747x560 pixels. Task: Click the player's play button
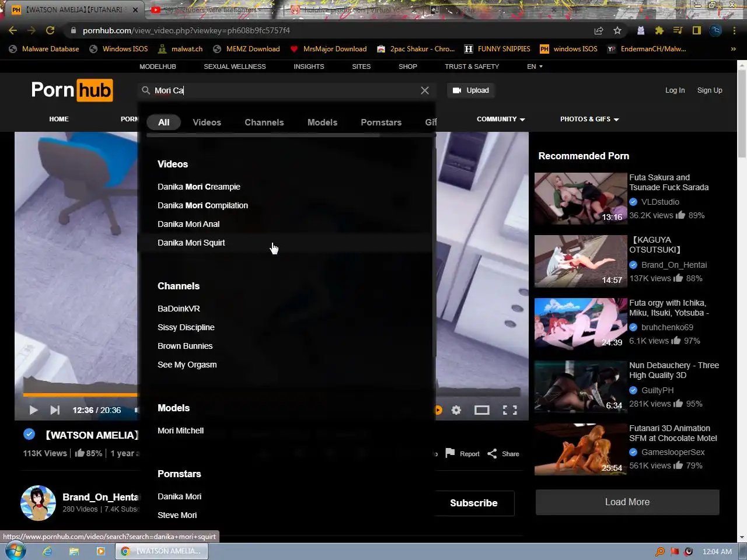click(x=33, y=410)
